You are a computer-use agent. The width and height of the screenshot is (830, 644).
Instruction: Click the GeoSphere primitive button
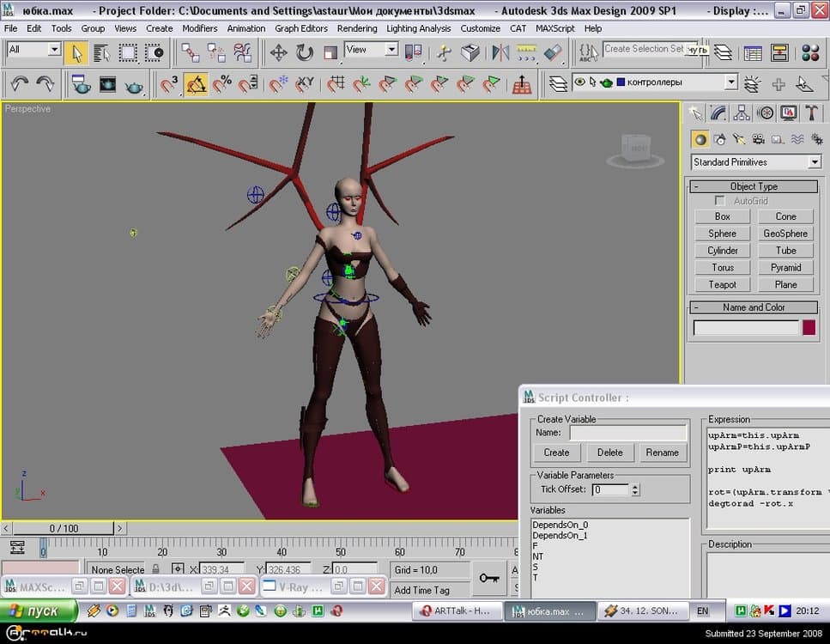(785, 234)
